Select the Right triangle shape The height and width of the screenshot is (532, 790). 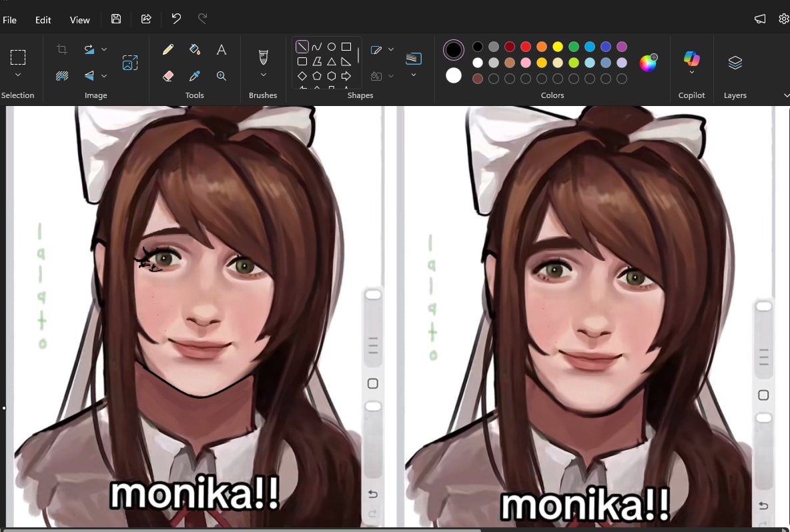tap(346, 61)
